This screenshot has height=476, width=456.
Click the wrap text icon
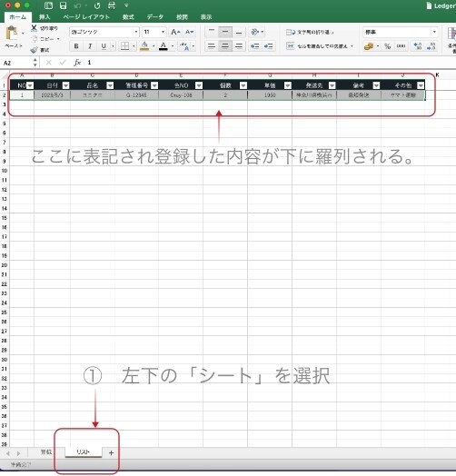[291, 32]
